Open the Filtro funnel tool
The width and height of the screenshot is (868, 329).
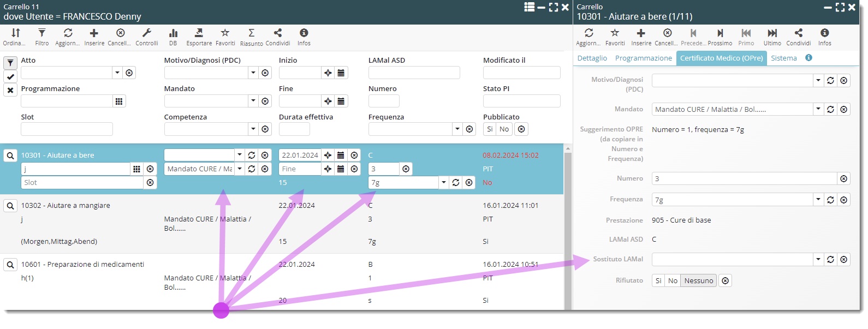click(x=42, y=34)
